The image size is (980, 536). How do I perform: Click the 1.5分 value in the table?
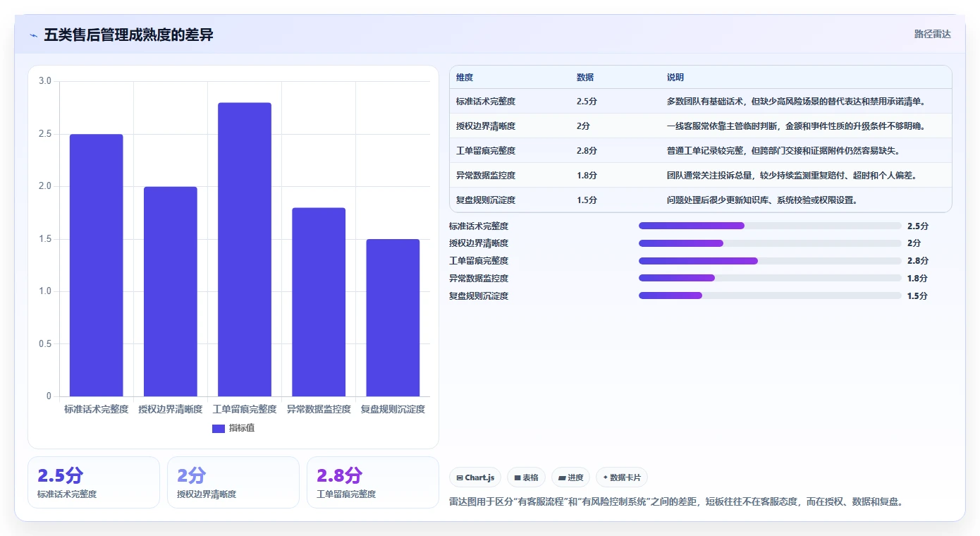587,200
